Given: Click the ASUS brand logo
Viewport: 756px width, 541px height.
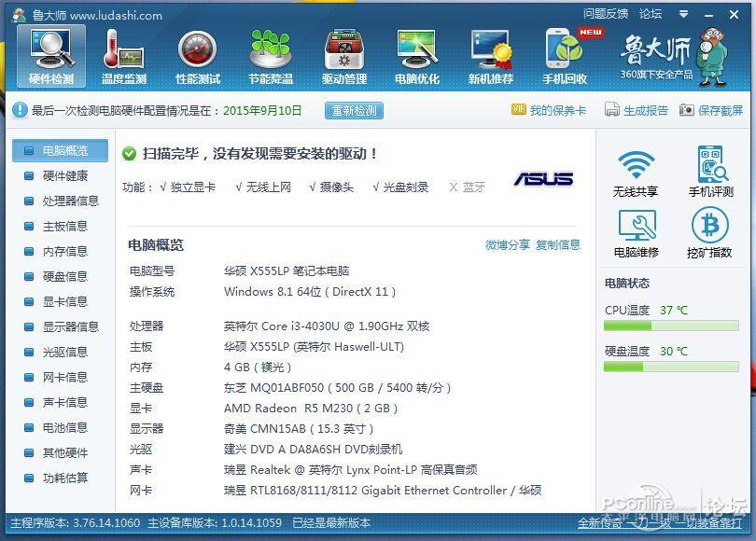Looking at the screenshot, I should (x=544, y=179).
